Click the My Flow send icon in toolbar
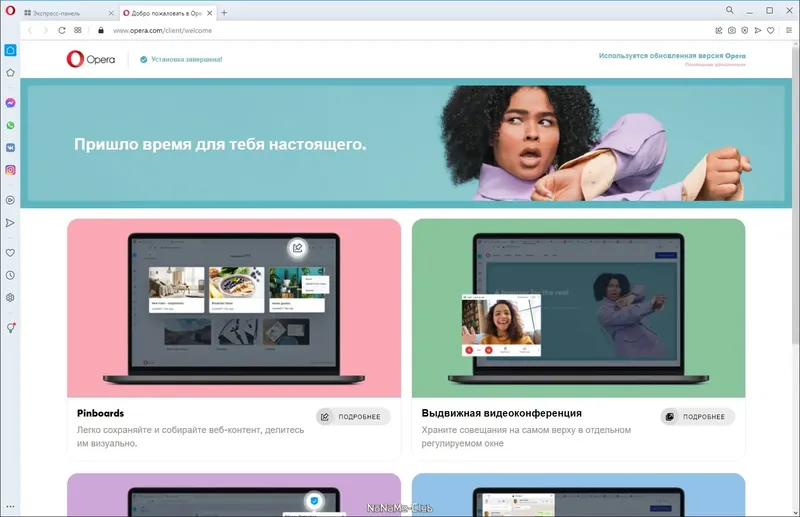Image resolution: width=800 pixels, height=517 pixels. tap(758, 31)
